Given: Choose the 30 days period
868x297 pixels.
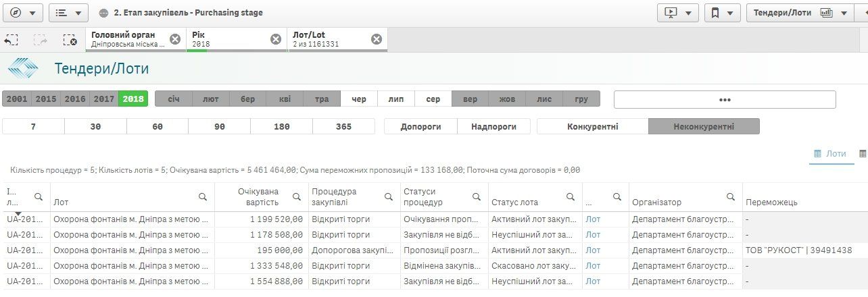Looking at the screenshot, I should coord(95,126).
